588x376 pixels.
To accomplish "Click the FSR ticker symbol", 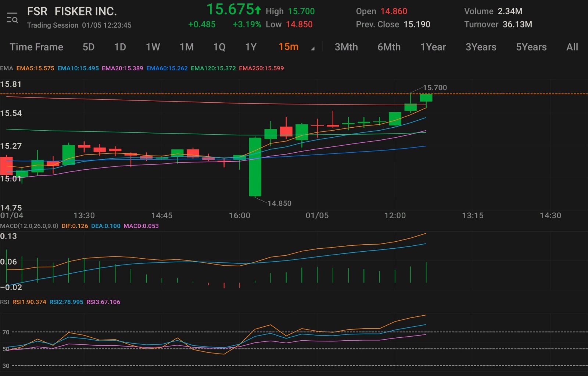I will pos(37,11).
